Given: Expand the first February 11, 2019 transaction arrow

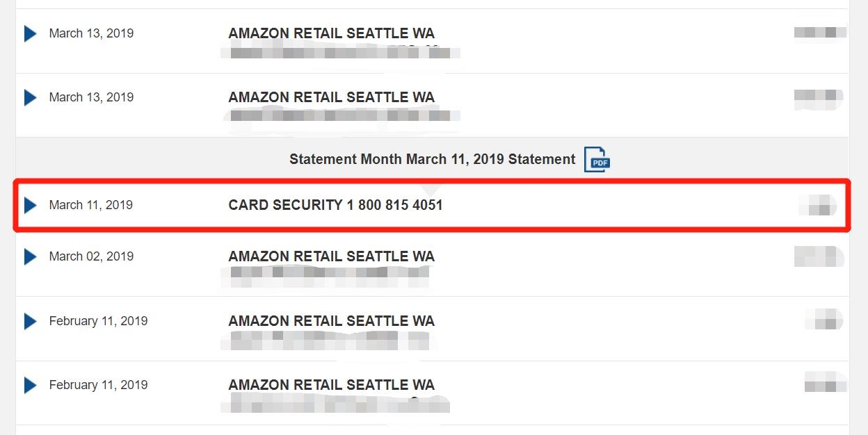Looking at the screenshot, I should [x=30, y=321].
